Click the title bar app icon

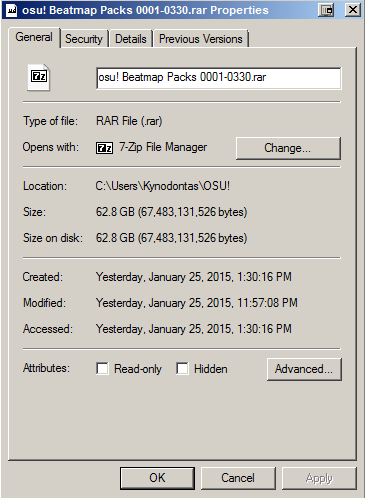[x=12, y=10]
